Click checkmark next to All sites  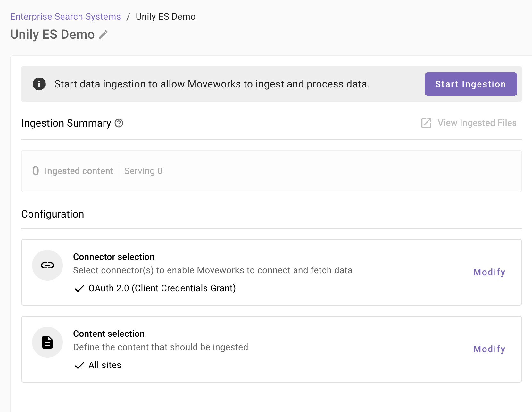click(x=79, y=366)
